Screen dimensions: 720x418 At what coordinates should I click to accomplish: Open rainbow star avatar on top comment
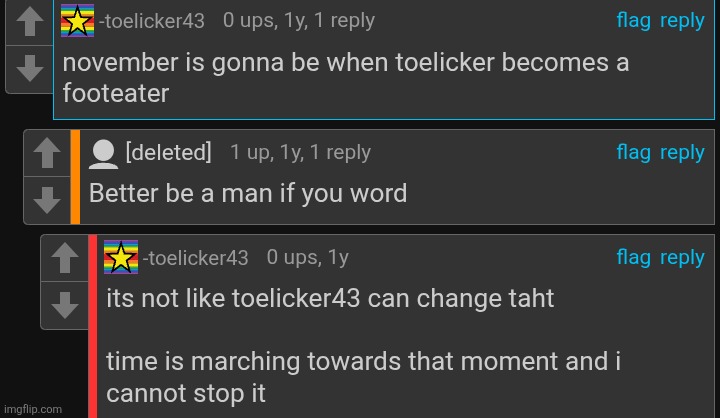coord(78,21)
